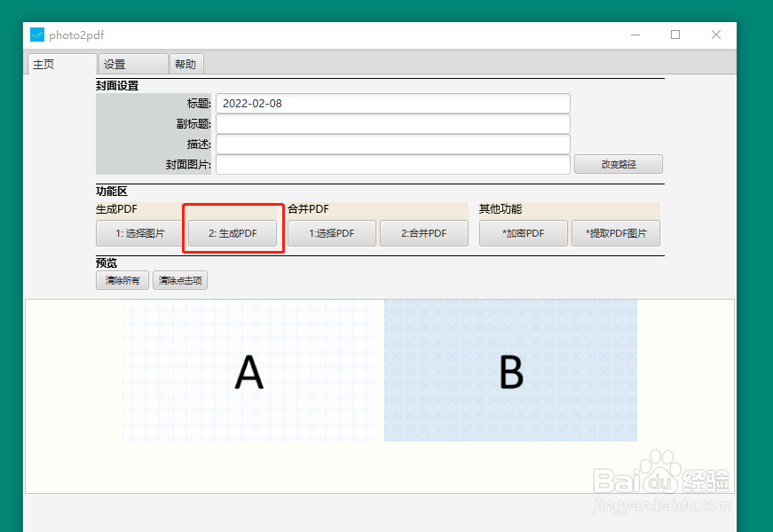The width and height of the screenshot is (773, 532).
Task: Maximize the photo2pdf window
Action: click(x=675, y=35)
